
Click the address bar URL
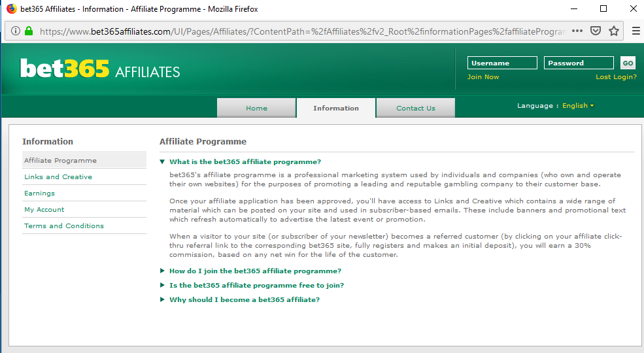pos(303,31)
